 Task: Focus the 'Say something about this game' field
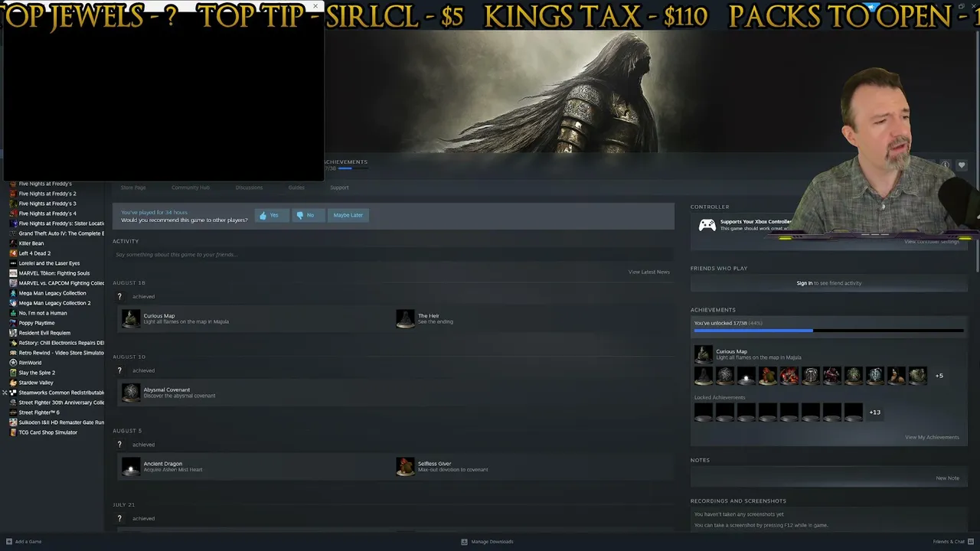[x=394, y=255]
